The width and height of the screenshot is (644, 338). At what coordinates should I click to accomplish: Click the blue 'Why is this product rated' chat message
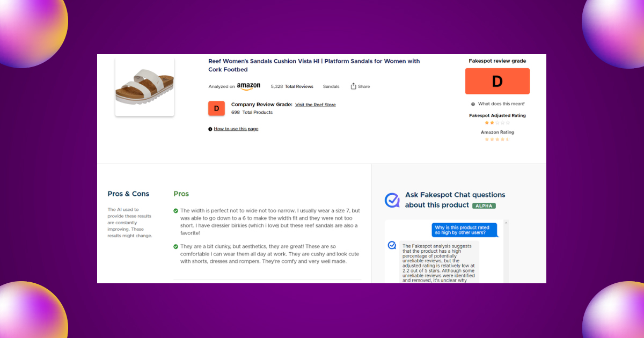point(465,231)
